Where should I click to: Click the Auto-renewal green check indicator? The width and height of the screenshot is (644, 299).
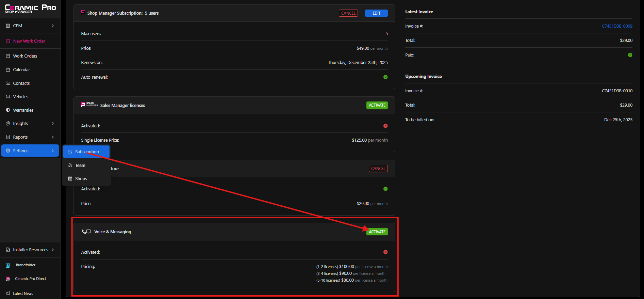click(385, 77)
